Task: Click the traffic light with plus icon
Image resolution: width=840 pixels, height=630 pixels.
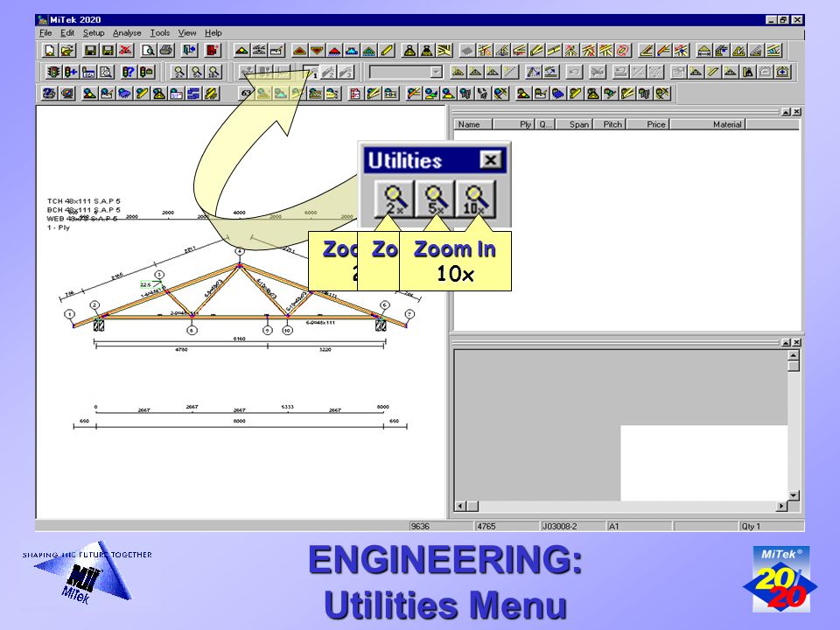Action: 71,72
